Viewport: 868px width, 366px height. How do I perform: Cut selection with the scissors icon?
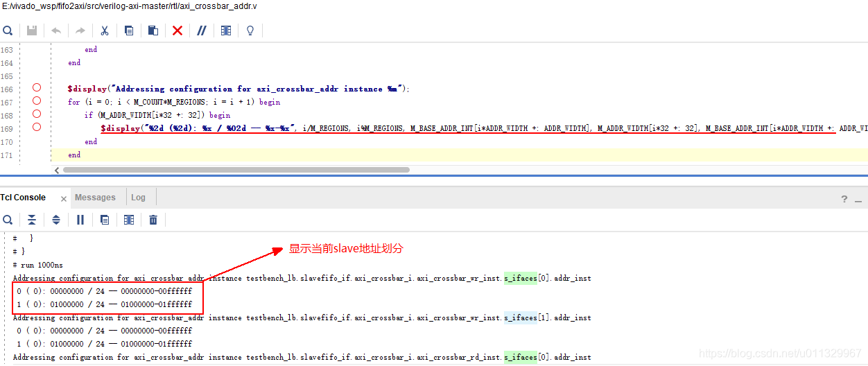105,31
